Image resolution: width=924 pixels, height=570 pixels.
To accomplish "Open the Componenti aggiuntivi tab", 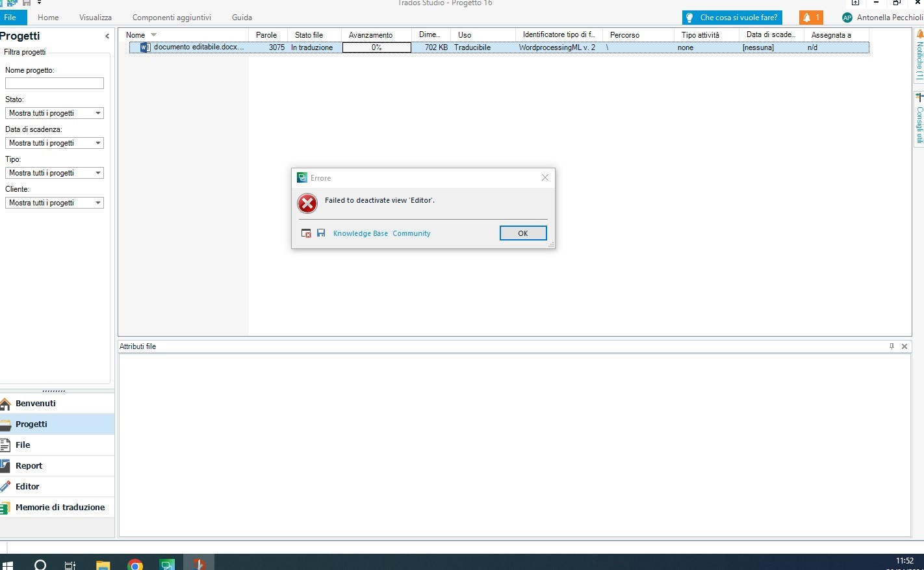I will click(x=172, y=18).
